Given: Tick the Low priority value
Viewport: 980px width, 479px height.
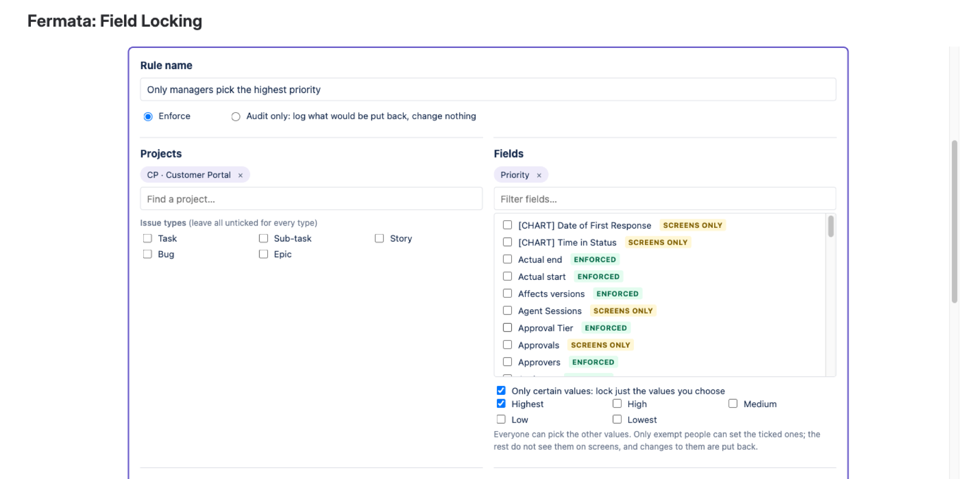Looking at the screenshot, I should tap(501, 419).
